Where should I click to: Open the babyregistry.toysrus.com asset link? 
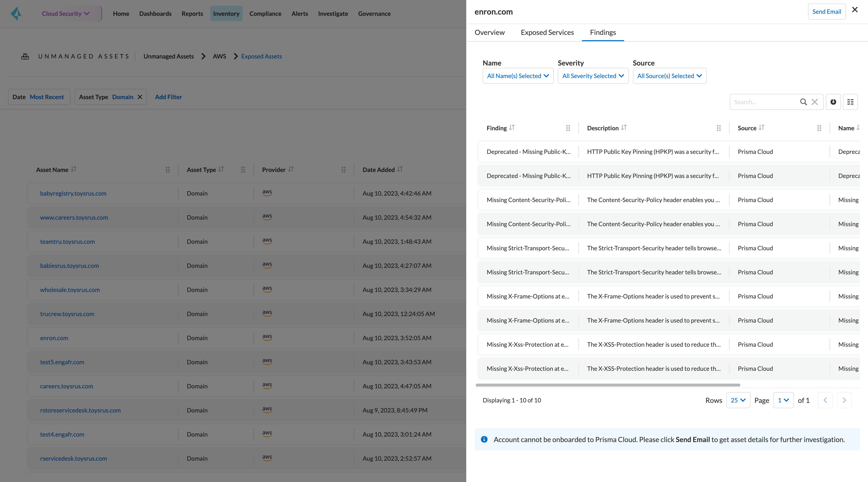(x=73, y=193)
